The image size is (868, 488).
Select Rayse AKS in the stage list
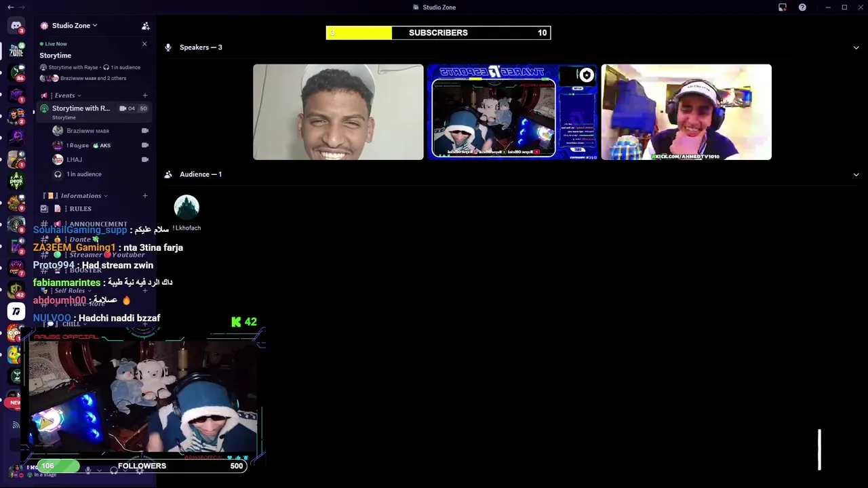pyautogui.click(x=100, y=145)
